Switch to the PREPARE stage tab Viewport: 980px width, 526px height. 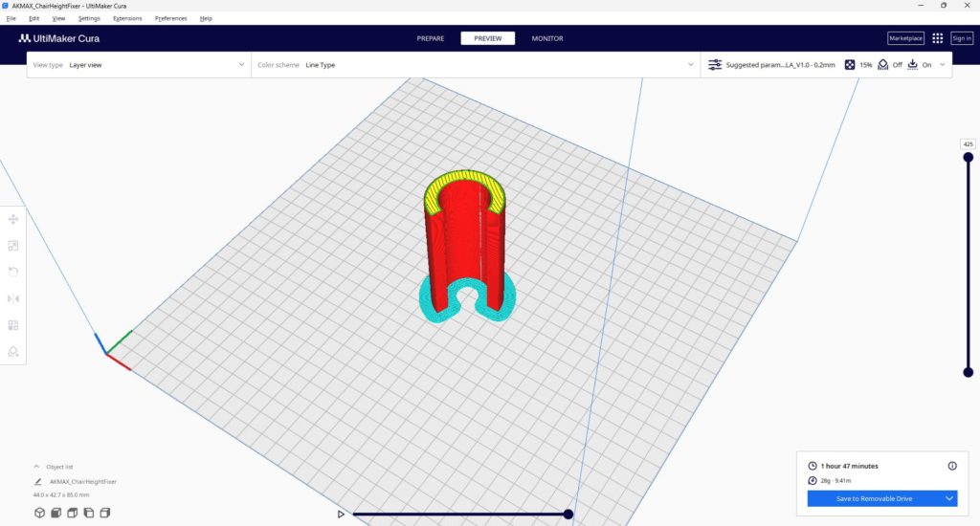click(x=430, y=38)
